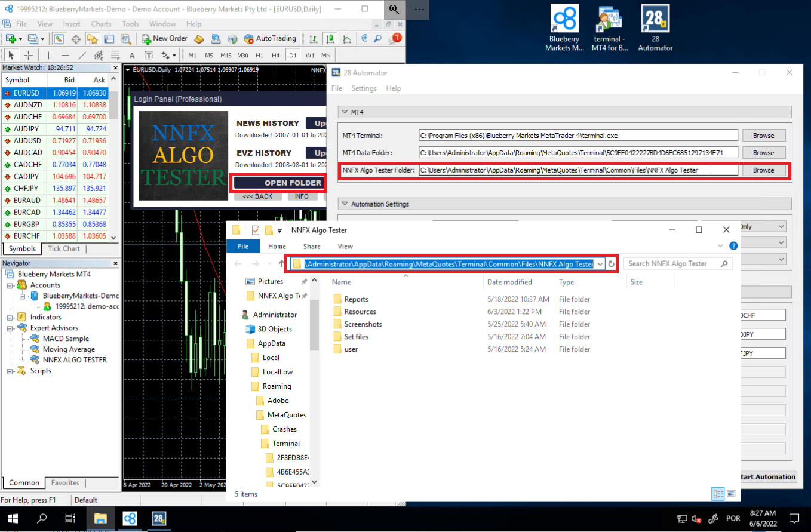Expand the File Explorer ribbon chevron
Image resolution: width=811 pixels, height=532 pixels.
click(720, 245)
